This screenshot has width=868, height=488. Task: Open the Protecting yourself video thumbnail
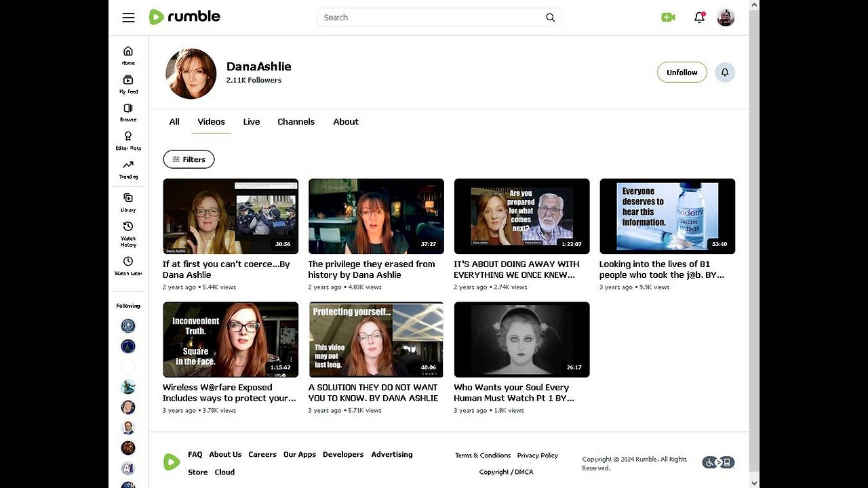pos(376,340)
